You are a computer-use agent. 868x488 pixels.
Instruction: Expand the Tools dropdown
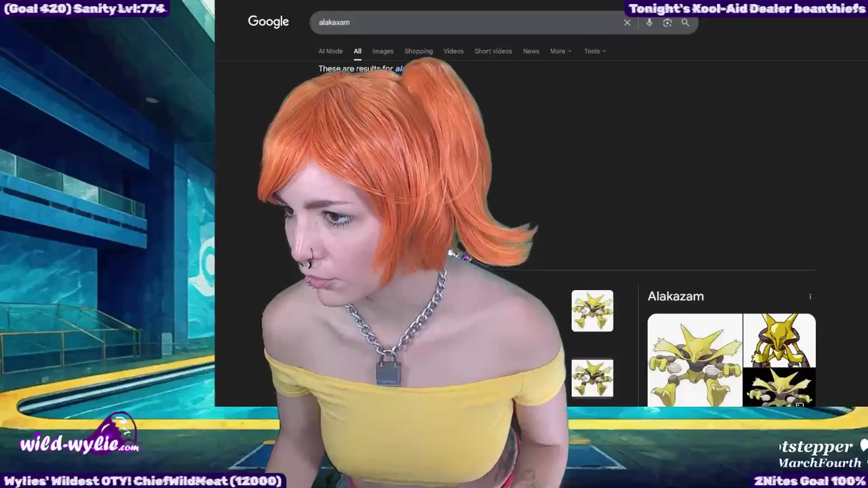pos(594,51)
